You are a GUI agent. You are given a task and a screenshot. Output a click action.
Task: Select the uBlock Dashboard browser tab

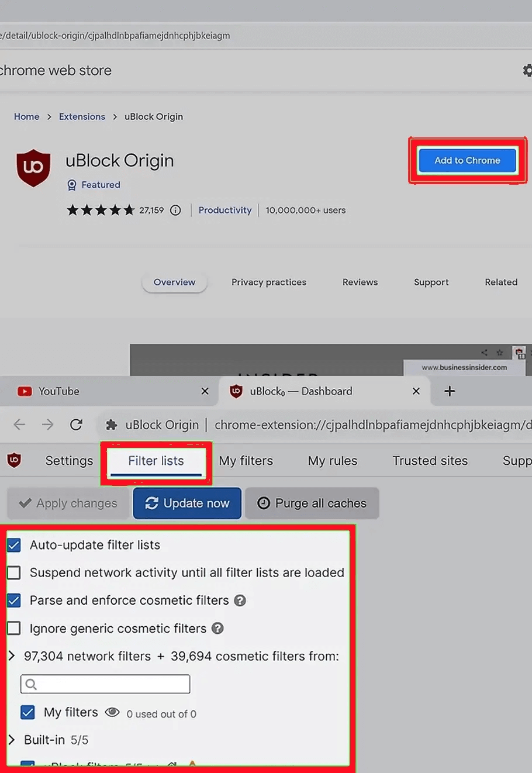[324, 391]
